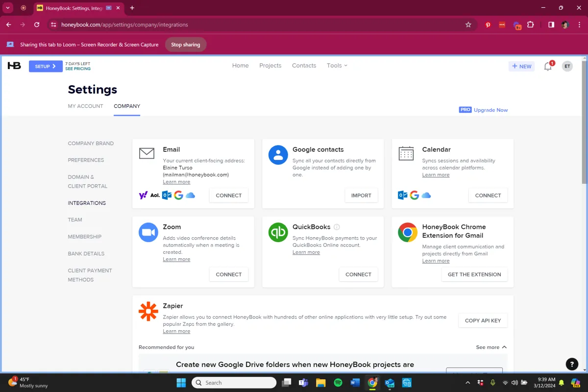Screen dimensions: 588x392
Task: Click the Chrome logo in extension card
Action: coord(408,232)
